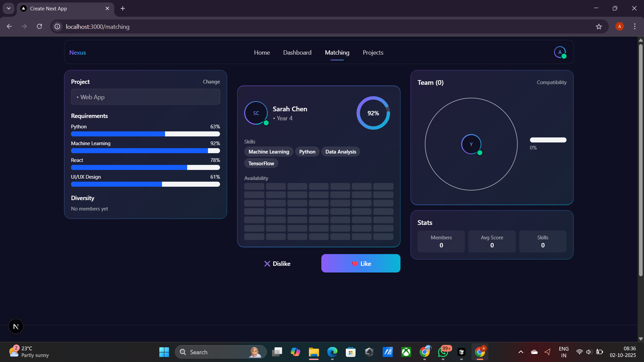Open the tab search dropdown arrow
The image size is (644, 362).
9,8
